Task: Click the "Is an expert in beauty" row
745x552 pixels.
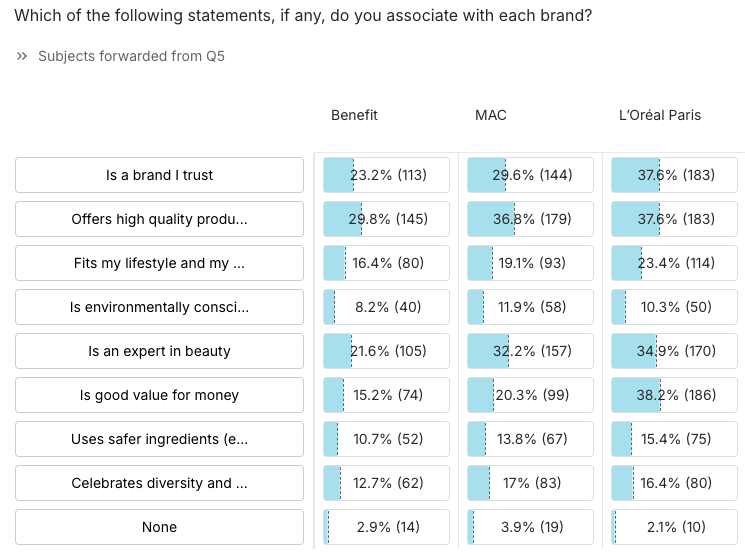Action: 160,351
